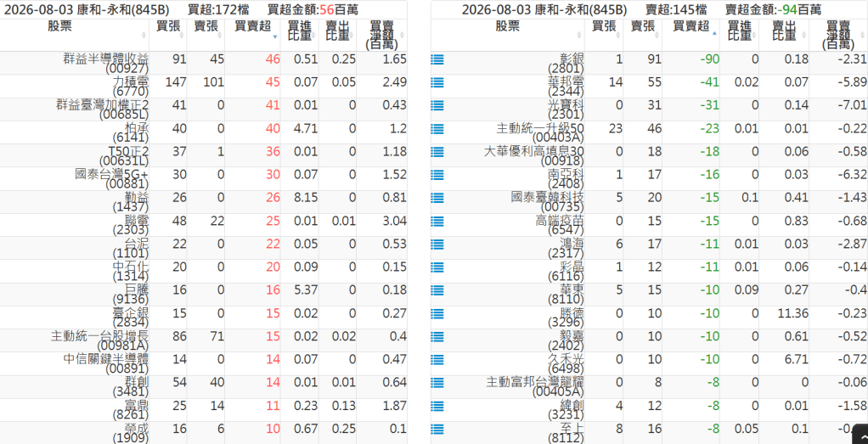Select stock 群益半導體收益 (00927)
Screen dimensions: 868x444
[106, 64]
